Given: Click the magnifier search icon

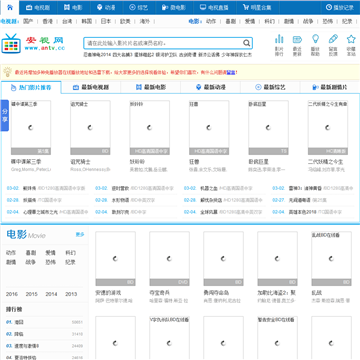Looking at the screenshot, I should click(247, 43).
